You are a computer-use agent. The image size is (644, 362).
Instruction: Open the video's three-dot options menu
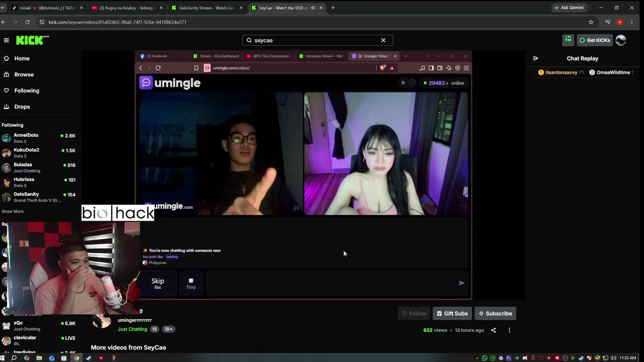(509, 330)
